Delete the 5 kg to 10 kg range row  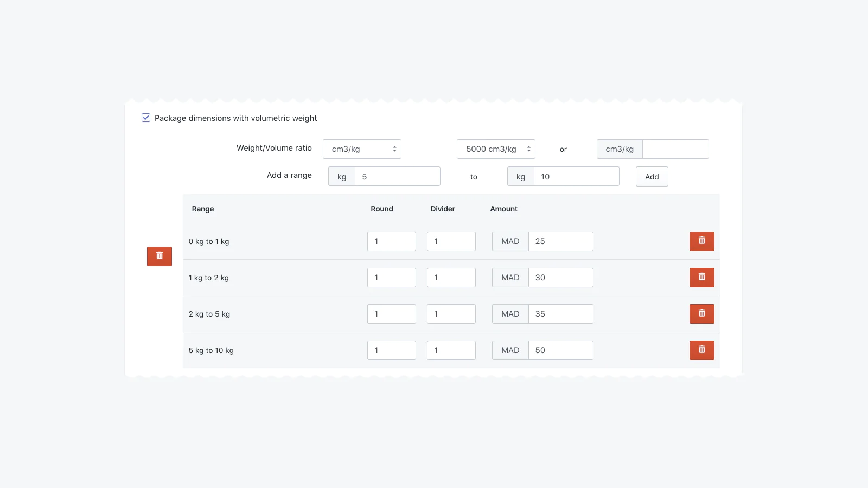click(x=701, y=350)
